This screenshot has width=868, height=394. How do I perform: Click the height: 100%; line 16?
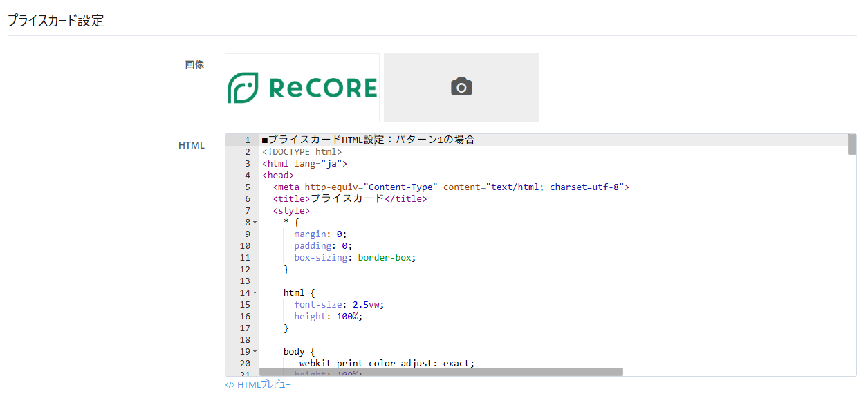pyautogui.click(x=328, y=316)
